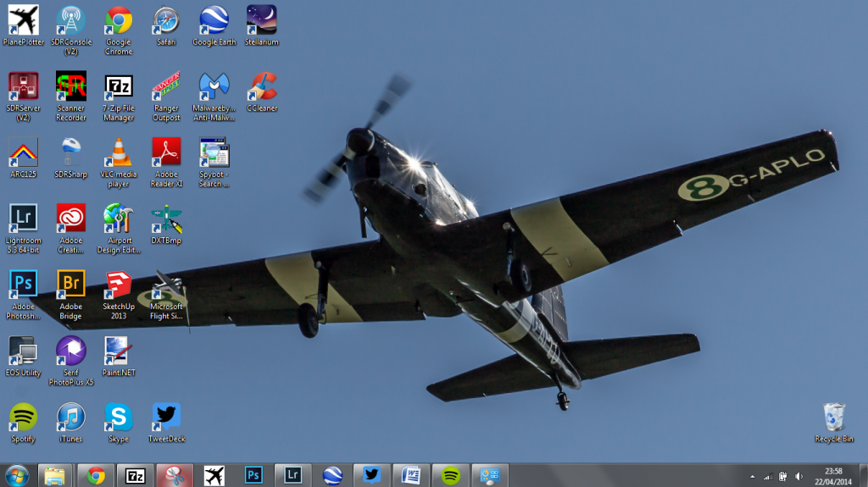Open the volume speaker tray icon
The width and height of the screenshot is (868, 487).
(798, 477)
